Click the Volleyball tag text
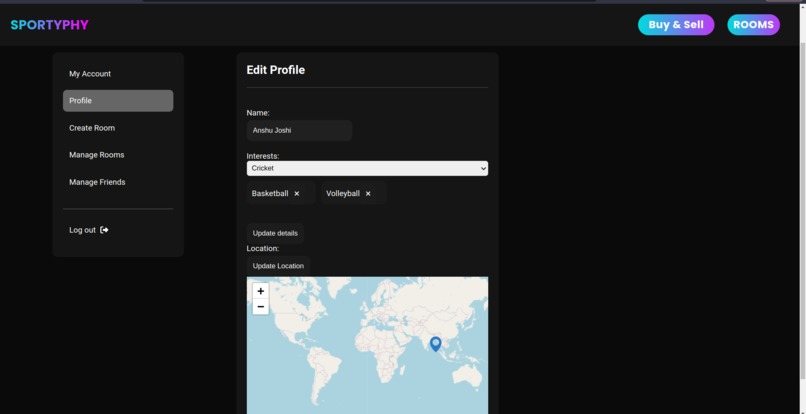 [x=343, y=194]
